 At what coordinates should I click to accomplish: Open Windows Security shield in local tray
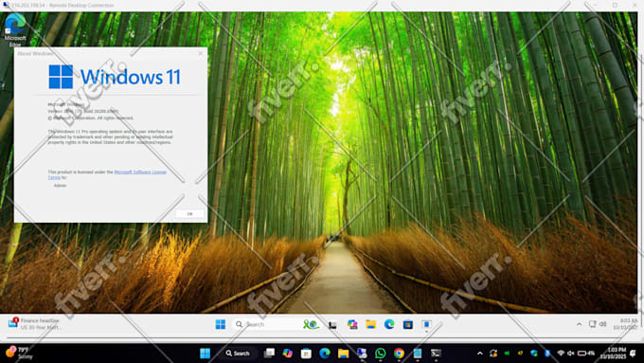[x=534, y=354]
